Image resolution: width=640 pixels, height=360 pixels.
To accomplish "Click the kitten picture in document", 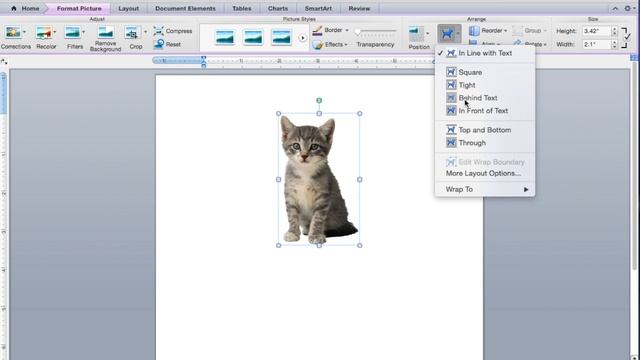I will 319,180.
